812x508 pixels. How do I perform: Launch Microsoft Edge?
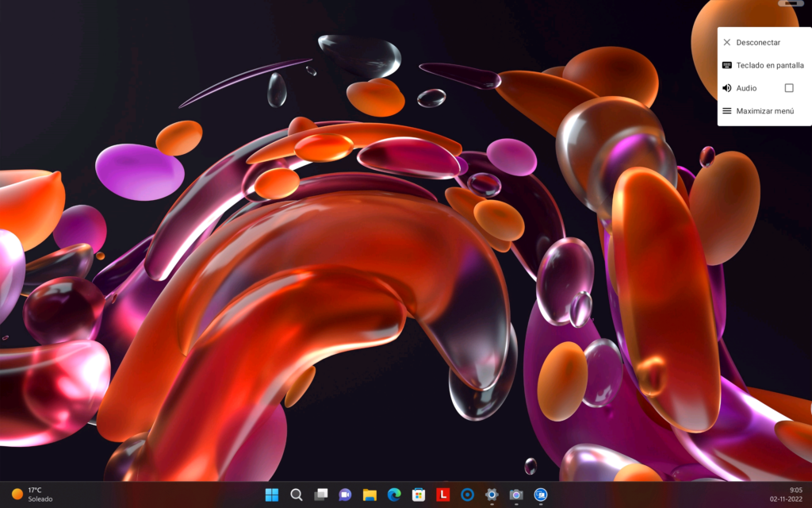pyautogui.click(x=394, y=494)
